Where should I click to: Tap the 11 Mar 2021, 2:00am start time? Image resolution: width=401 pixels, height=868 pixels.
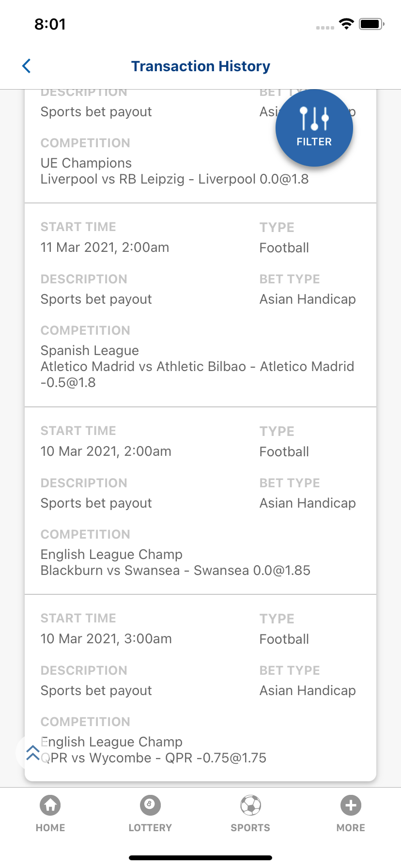(105, 248)
